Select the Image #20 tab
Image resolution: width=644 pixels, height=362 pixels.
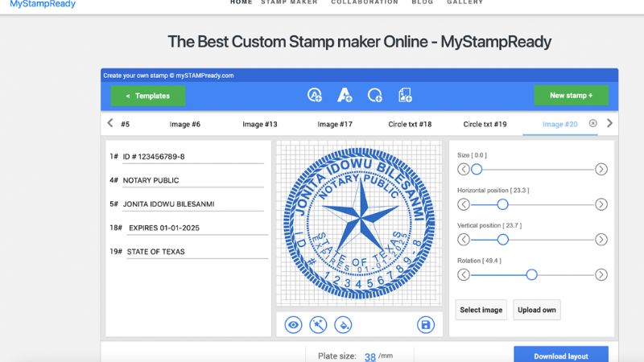[x=559, y=125]
